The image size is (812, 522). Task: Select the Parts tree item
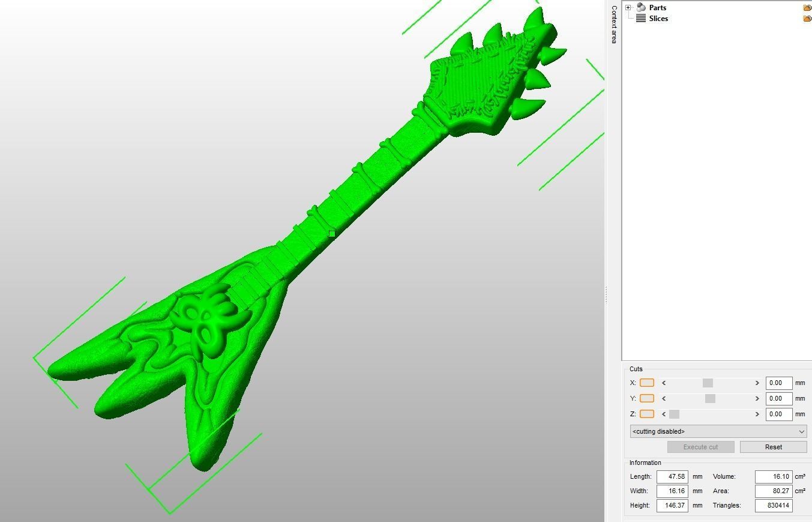click(x=657, y=8)
